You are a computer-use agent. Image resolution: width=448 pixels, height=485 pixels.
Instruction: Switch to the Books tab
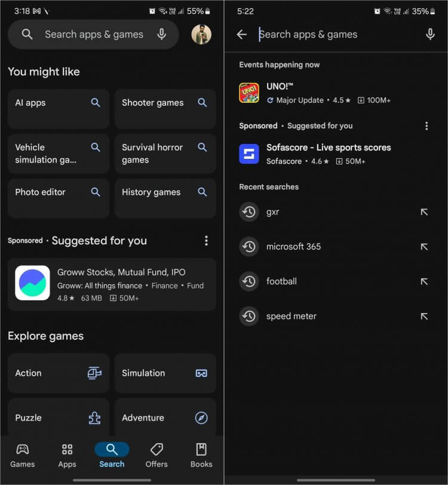[201, 455]
